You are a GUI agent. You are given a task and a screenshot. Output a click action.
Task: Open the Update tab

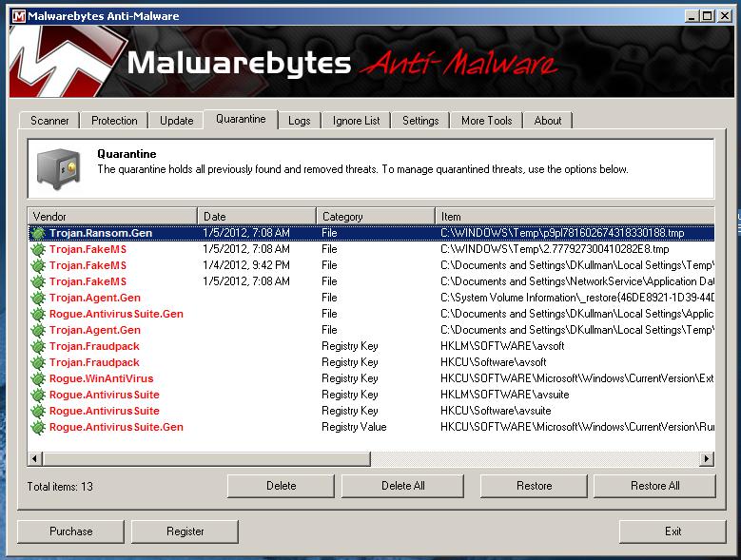point(176,121)
